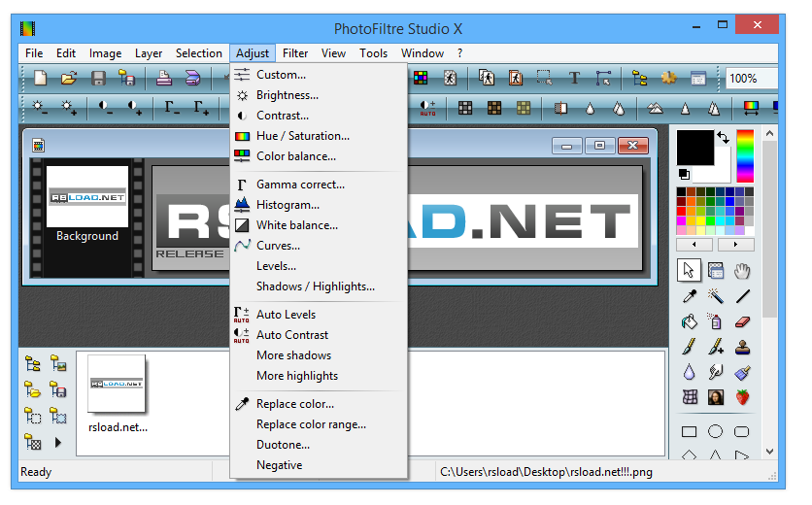Pick the red swatch in palette
The image size is (812, 505).
pos(681,211)
